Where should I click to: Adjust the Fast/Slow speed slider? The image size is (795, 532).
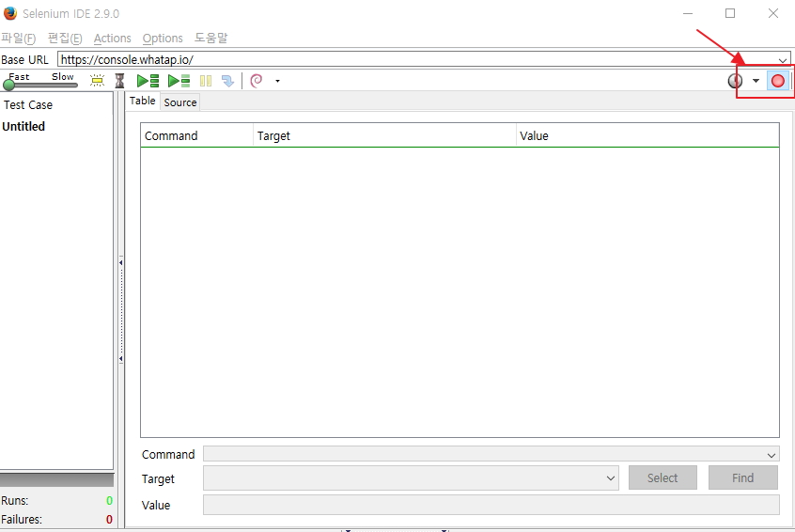(x=9, y=85)
